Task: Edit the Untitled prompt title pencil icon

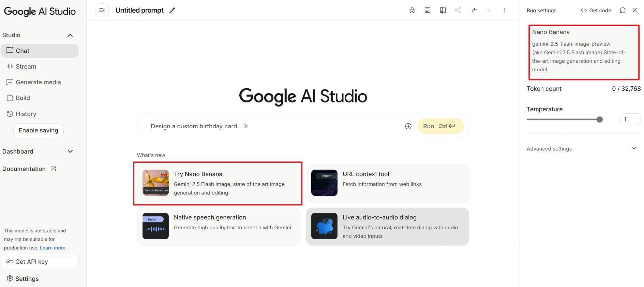Action: pyautogui.click(x=172, y=10)
